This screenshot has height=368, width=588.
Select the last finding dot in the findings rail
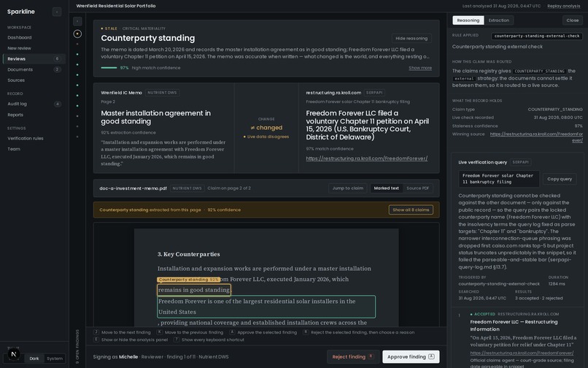coord(77,137)
